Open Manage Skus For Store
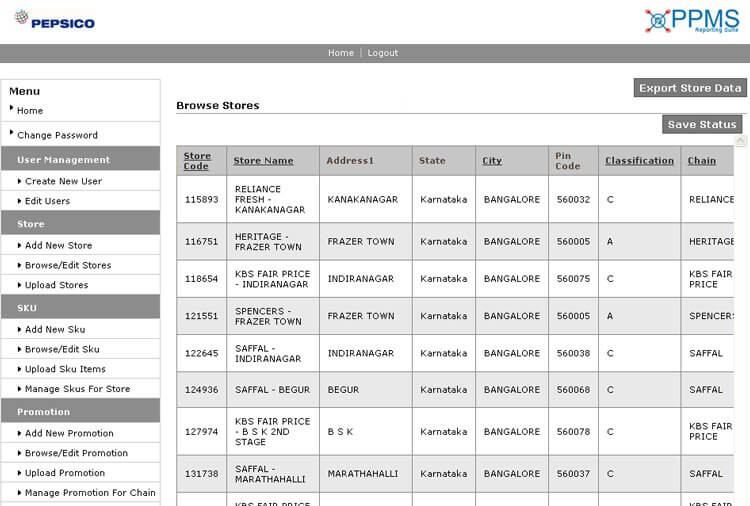Screen dimensions: 750x506 tap(77, 389)
